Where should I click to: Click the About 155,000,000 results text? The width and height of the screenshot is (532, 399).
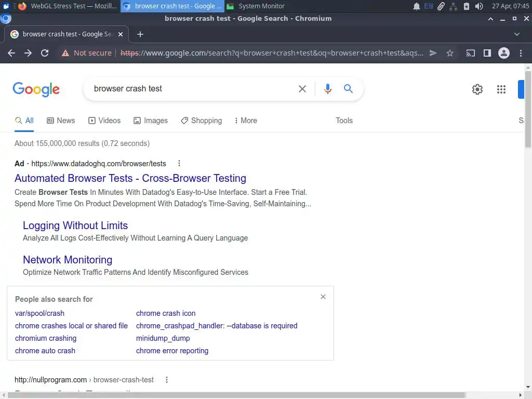point(82,143)
